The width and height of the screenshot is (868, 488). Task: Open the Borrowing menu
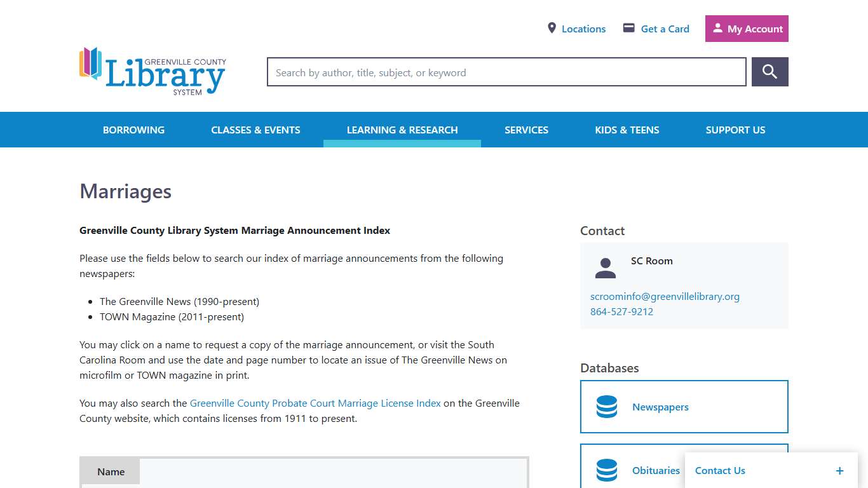point(133,130)
